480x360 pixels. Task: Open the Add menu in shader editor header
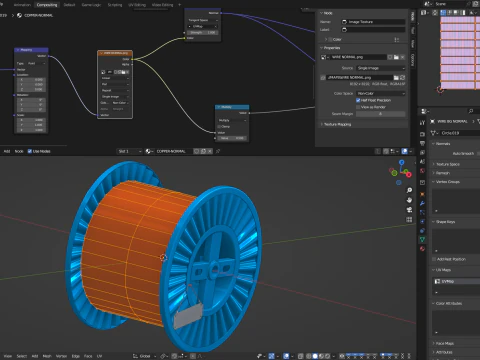coord(7,151)
